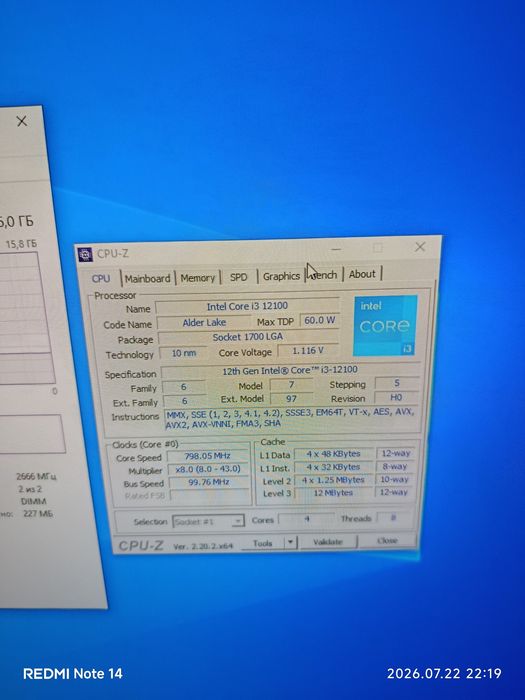Click the Close button in CPU-Z
The image size is (525, 700).
pyautogui.click(x=387, y=540)
